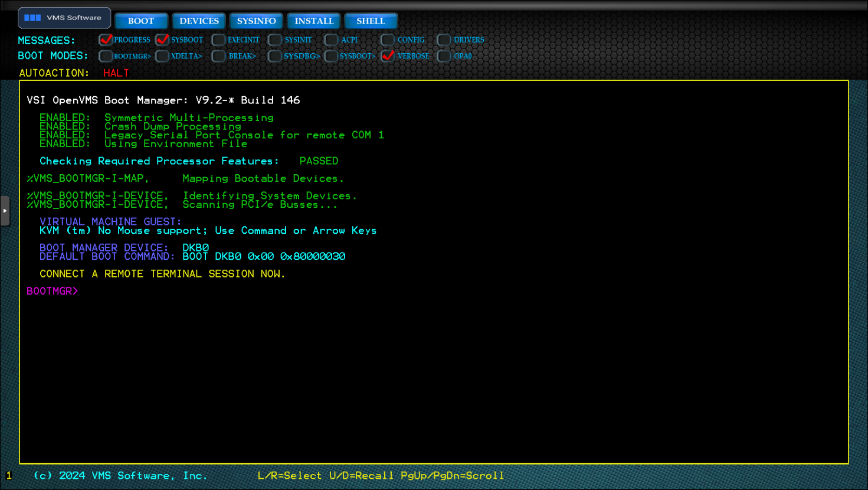This screenshot has height=490, width=868.
Task: Enable SYSINIT messages checkbox
Action: pyautogui.click(x=275, y=40)
